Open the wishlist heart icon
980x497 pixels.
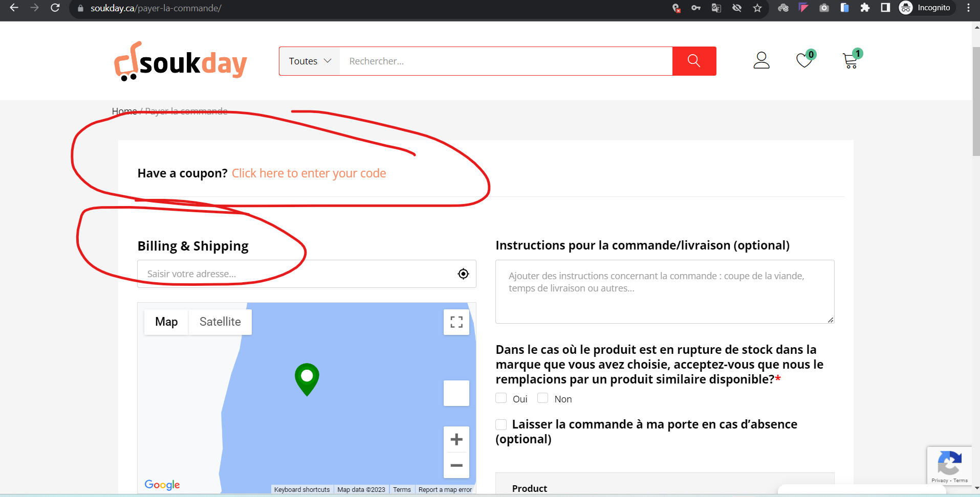click(804, 60)
